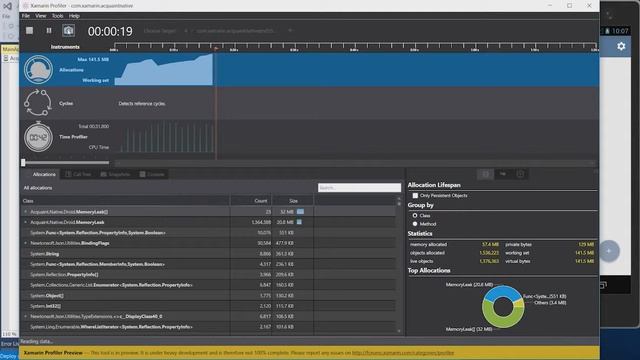This screenshot has width=640, height=360.
Task: Select the Func MemberInfo Boolean row
Action: click(208, 264)
